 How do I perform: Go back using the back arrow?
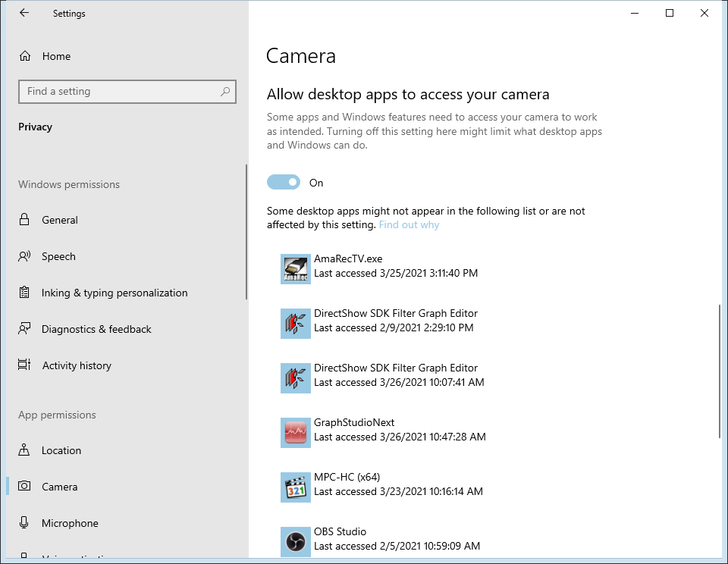tap(24, 13)
